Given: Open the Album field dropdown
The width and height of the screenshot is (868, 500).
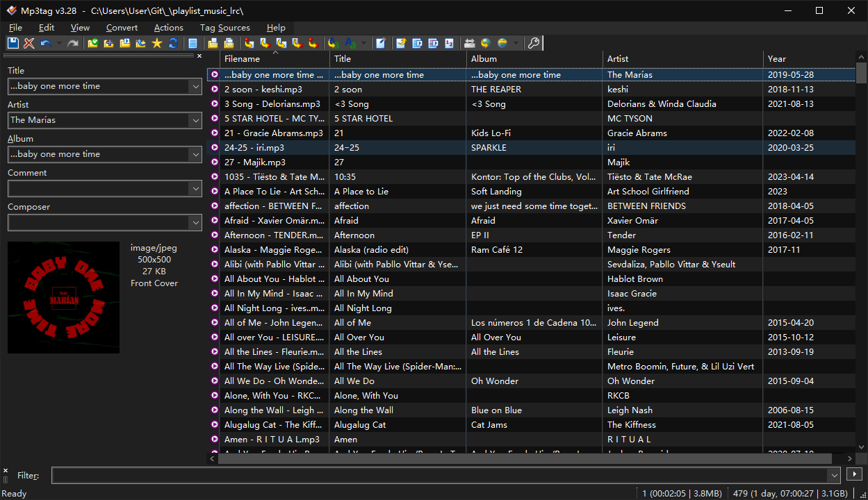Looking at the screenshot, I should [195, 154].
